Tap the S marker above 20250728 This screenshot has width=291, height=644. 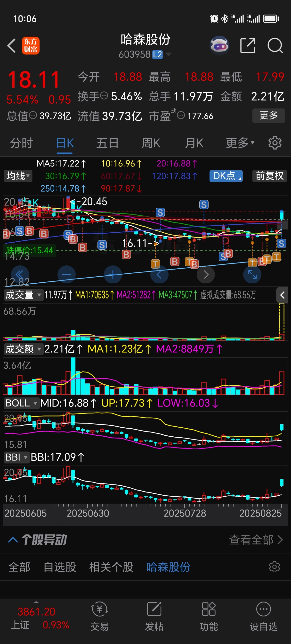coord(204,205)
